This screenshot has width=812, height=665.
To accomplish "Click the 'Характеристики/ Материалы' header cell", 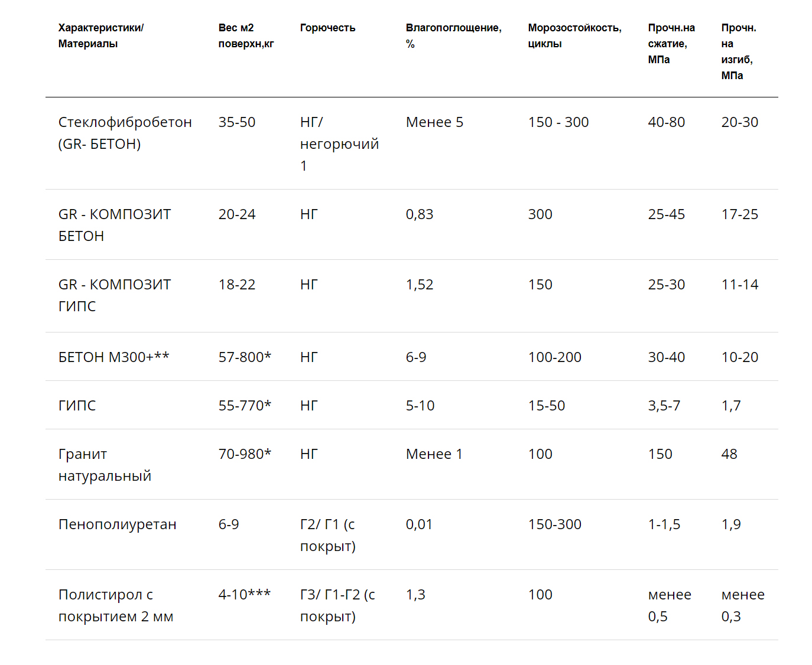I will coord(100,35).
